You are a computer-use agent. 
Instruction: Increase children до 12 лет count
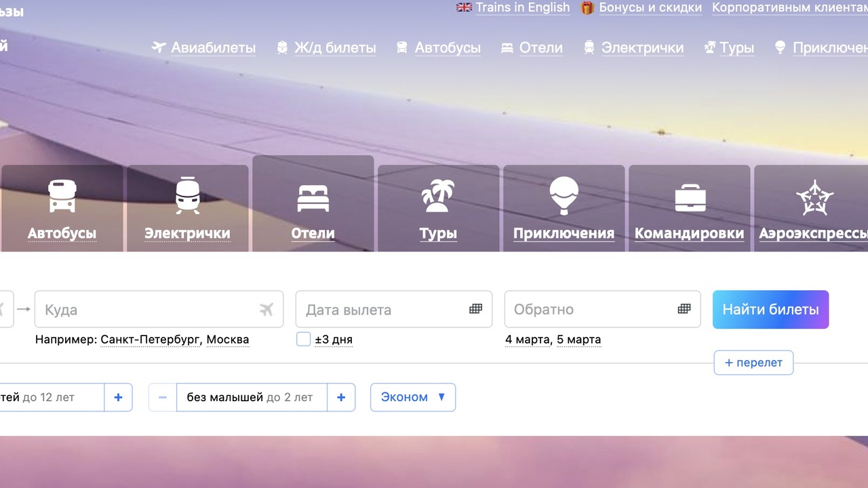[x=118, y=397]
